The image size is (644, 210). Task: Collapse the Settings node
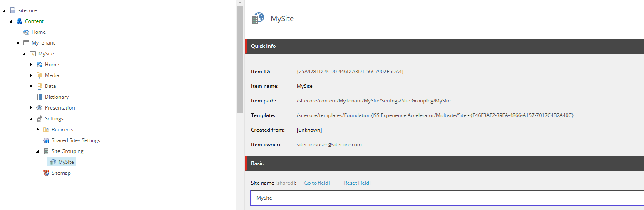[x=31, y=119]
